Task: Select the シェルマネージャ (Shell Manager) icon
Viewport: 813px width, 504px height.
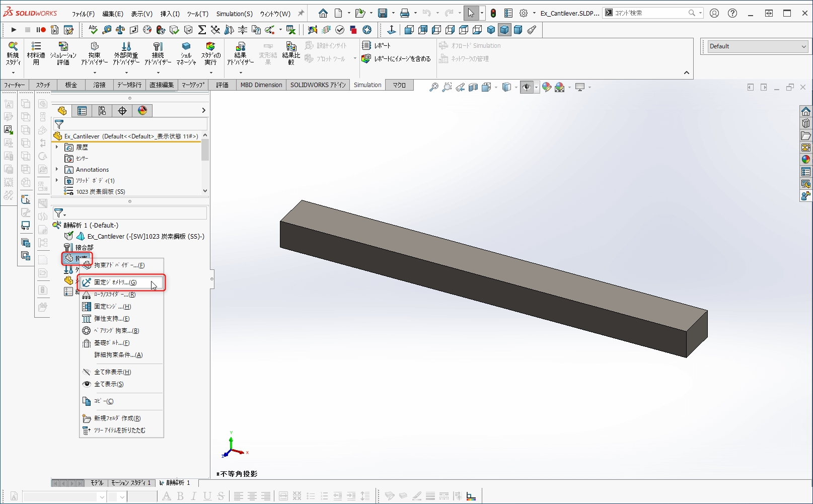Action: (186, 53)
